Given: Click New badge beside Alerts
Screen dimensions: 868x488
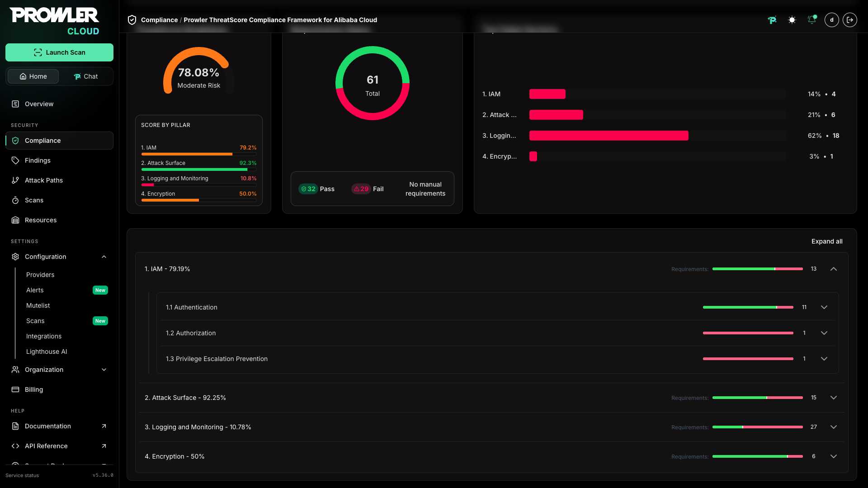Looking at the screenshot, I should pyautogui.click(x=100, y=290).
